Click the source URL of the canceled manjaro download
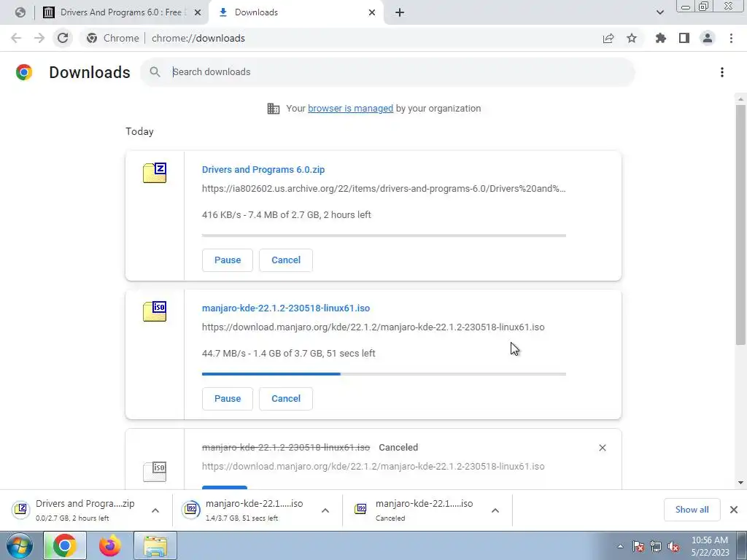This screenshot has width=747, height=560. click(373, 467)
